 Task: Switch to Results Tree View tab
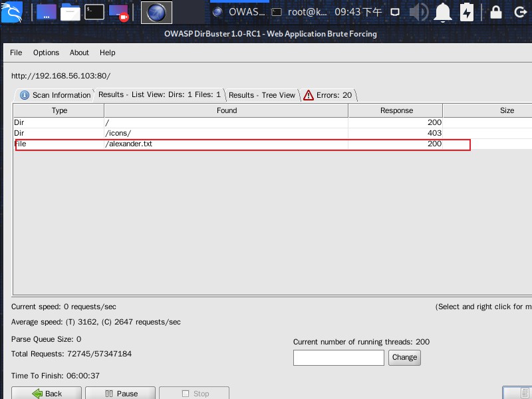(262, 95)
